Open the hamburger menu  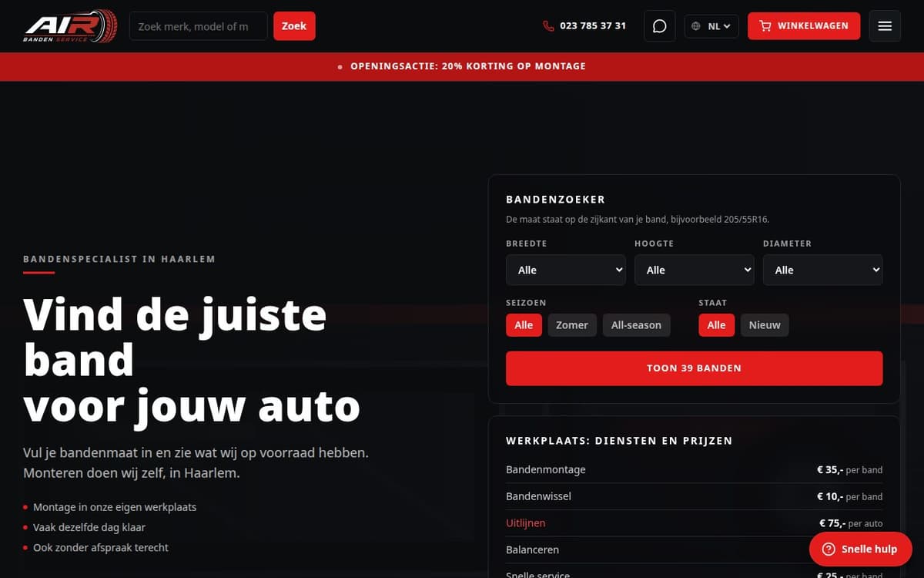pyautogui.click(x=885, y=25)
